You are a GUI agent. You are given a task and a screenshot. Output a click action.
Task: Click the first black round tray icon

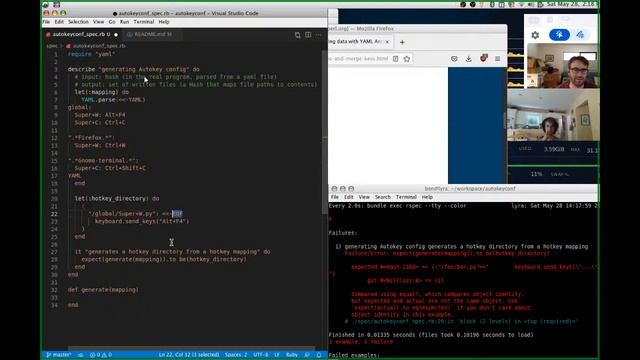point(463,4)
